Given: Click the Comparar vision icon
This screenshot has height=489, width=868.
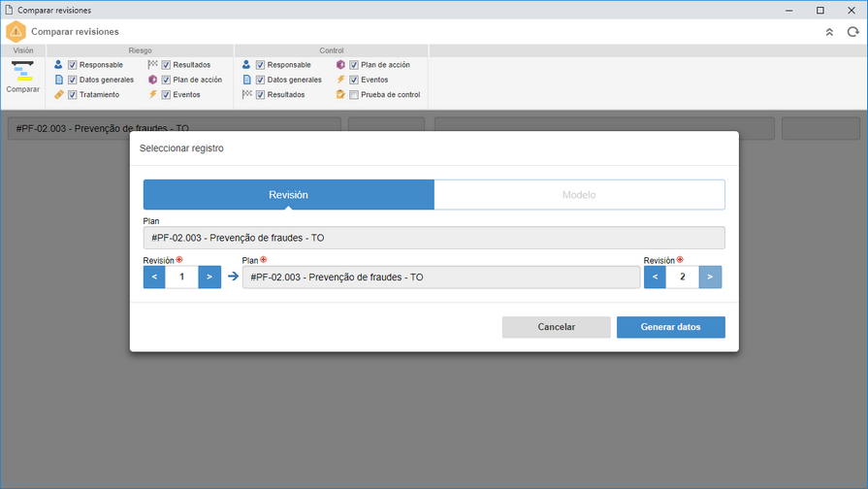Looking at the screenshot, I should (x=22, y=72).
